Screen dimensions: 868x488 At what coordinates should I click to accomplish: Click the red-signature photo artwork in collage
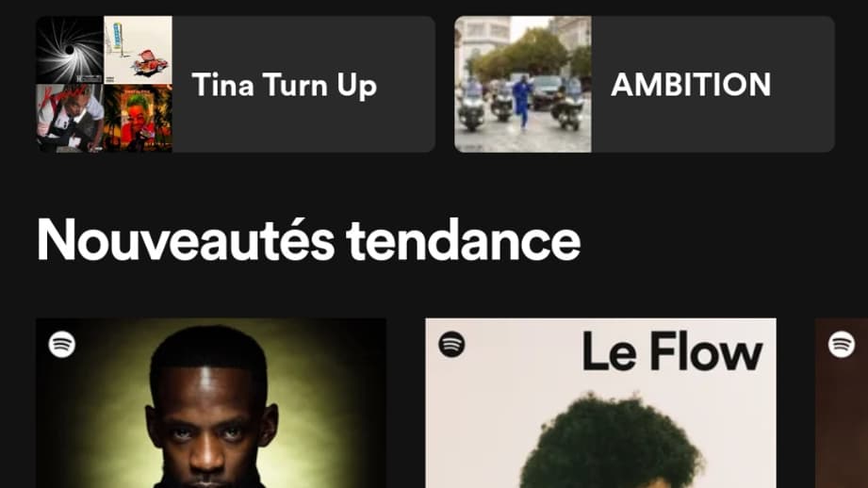70,119
